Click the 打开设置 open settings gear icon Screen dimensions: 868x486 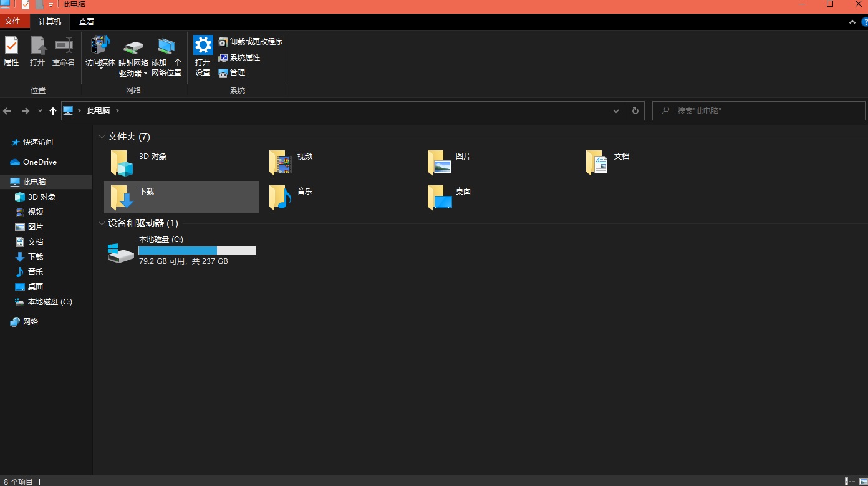click(x=203, y=45)
